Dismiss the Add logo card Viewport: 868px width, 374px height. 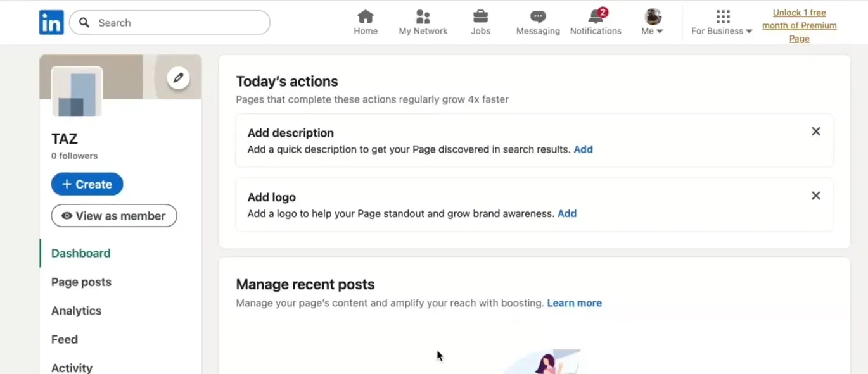[816, 196]
